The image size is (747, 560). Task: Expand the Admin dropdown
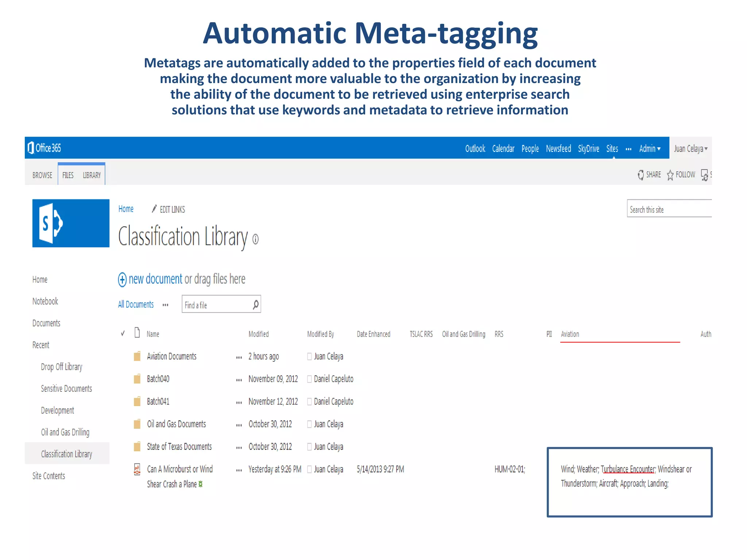[x=650, y=148]
